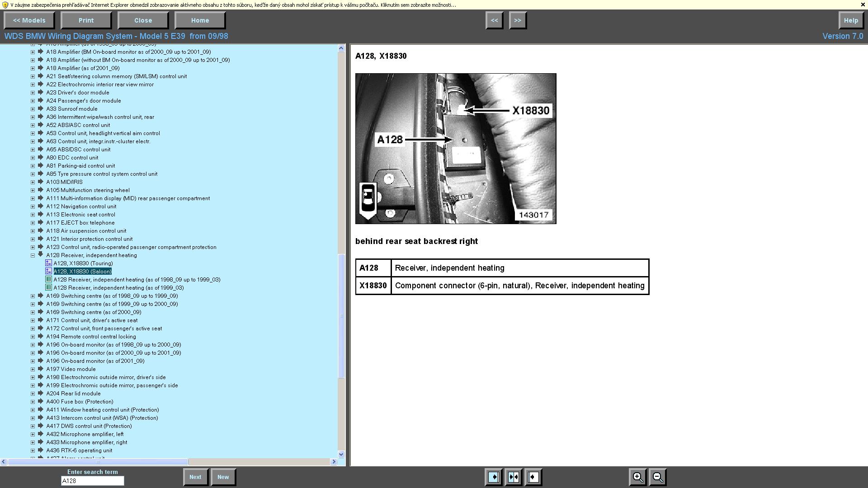
Task: Click Next to find next search match
Action: click(x=195, y=477)
